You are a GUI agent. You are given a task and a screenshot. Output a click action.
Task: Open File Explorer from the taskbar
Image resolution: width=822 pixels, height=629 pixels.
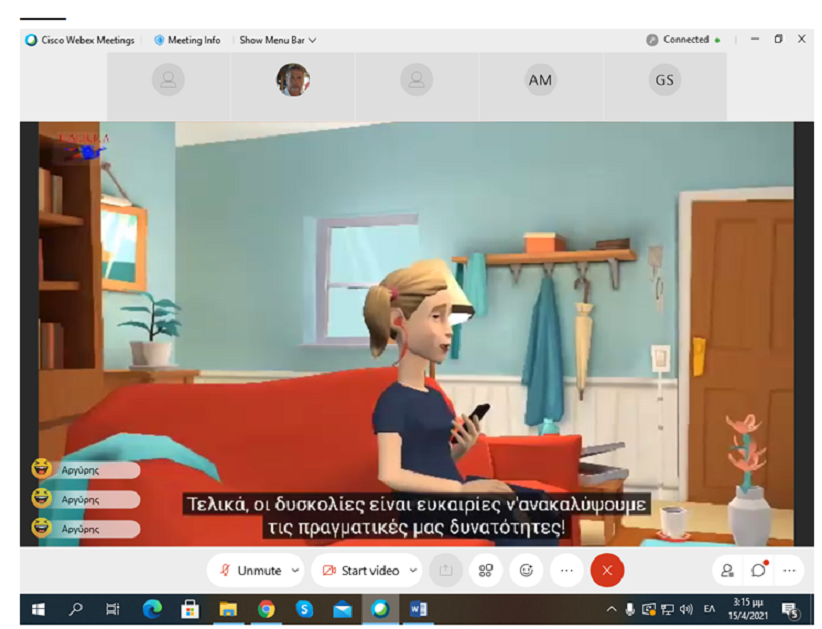228,609
